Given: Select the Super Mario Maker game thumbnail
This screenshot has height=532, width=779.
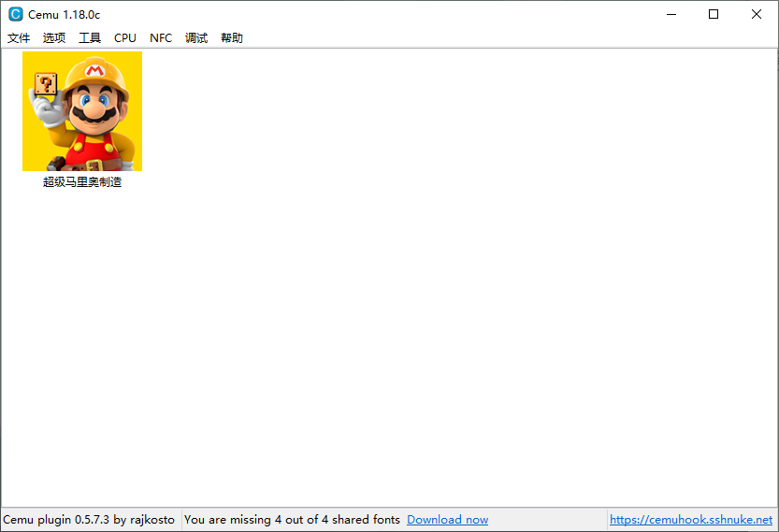Looking at the screenshot, I should pyautogui.click(x=82, y=111).
